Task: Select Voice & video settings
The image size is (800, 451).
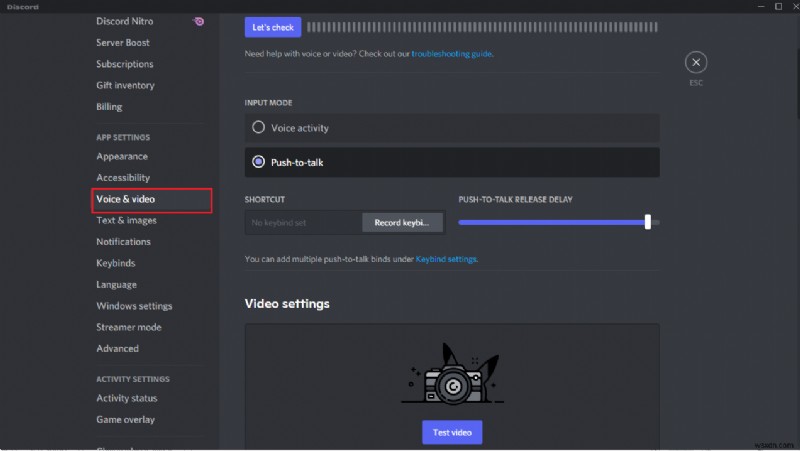Action: coord(152,200)
